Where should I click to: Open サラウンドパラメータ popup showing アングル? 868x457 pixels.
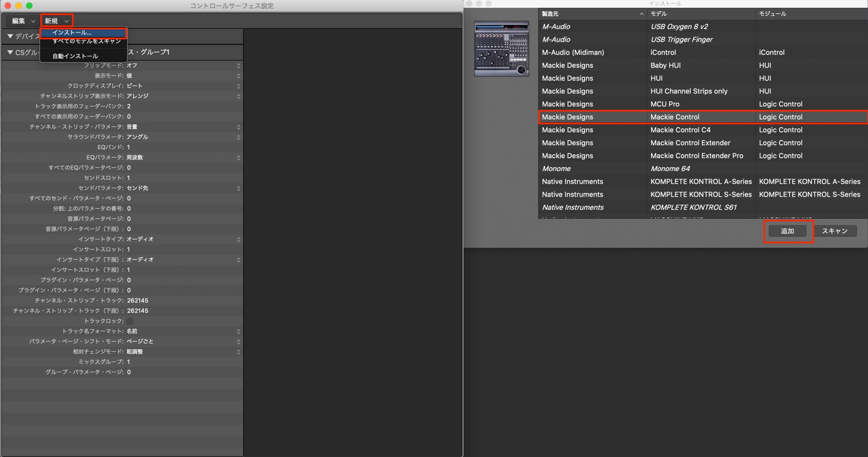coord(183,137)
